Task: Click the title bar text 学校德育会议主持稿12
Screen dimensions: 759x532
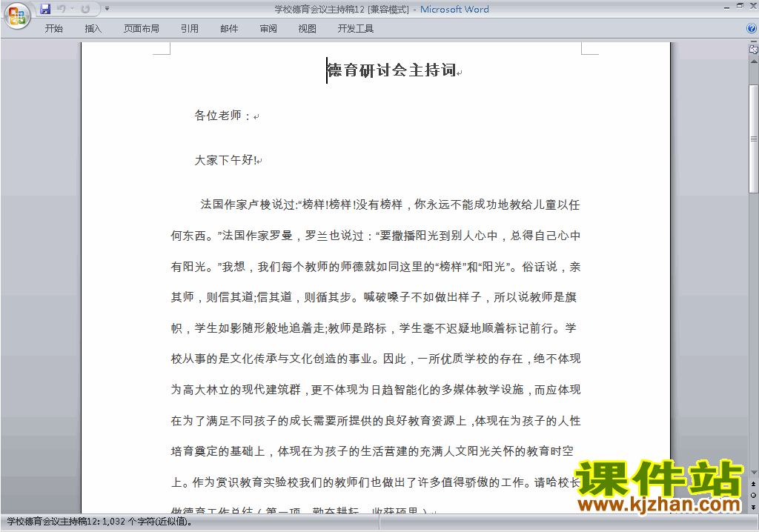Action: 319,9
